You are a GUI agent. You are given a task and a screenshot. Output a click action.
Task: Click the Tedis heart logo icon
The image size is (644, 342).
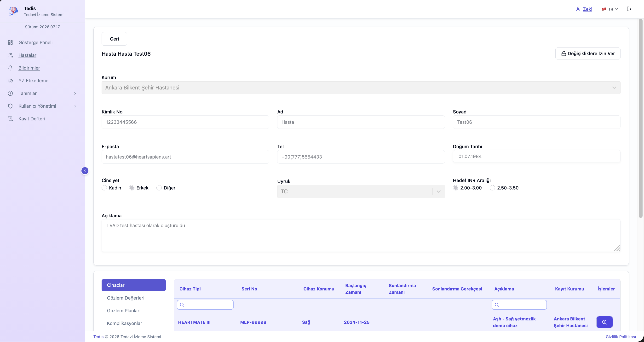13,11
